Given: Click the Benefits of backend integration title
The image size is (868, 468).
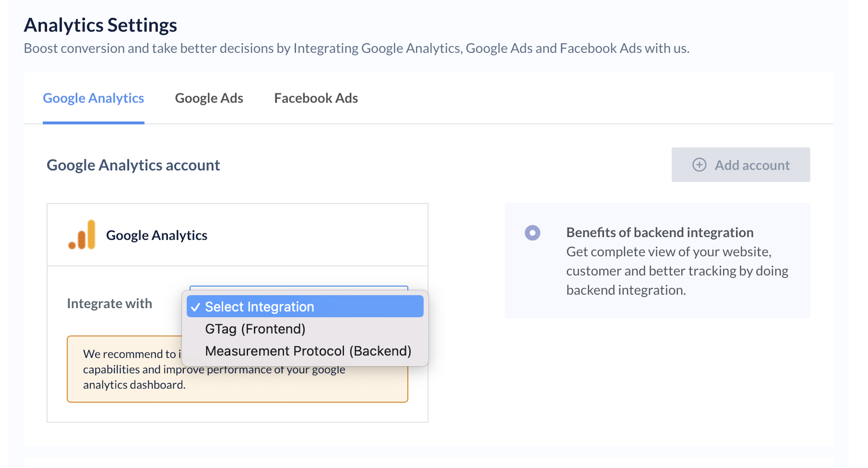Looking at the screenshot, I should coord(660,232).
